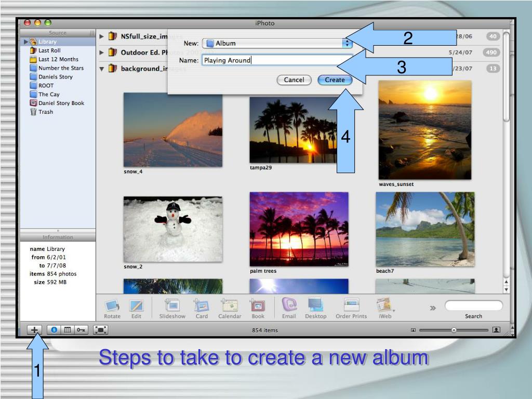Select Last 12 Months in Source list
The width and height of the screenshot is (532, 399).
tap(58, 59)
